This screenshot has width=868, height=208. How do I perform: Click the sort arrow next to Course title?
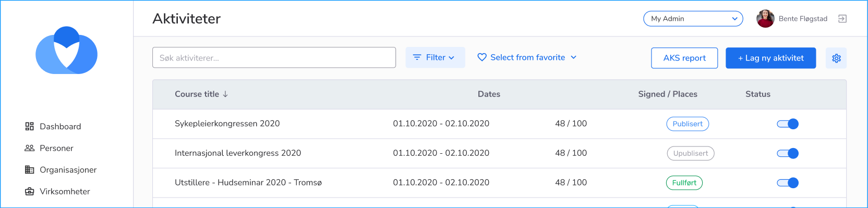tap(225, 94)
